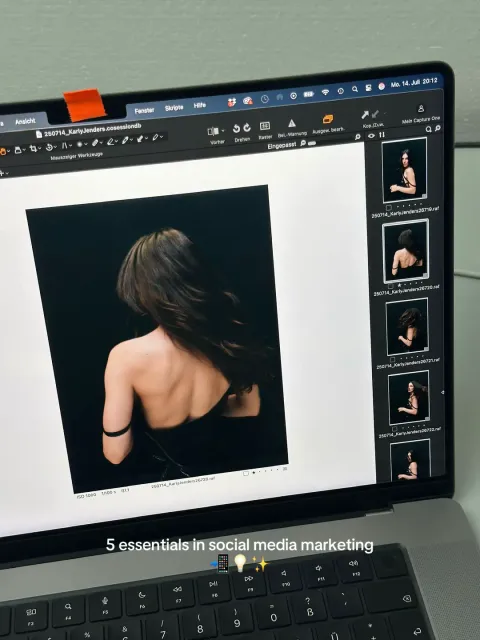Click the Kop./Zuw. apply adjustments down arrow
This screenshot has height=640, width=480.
pos(375,114)
